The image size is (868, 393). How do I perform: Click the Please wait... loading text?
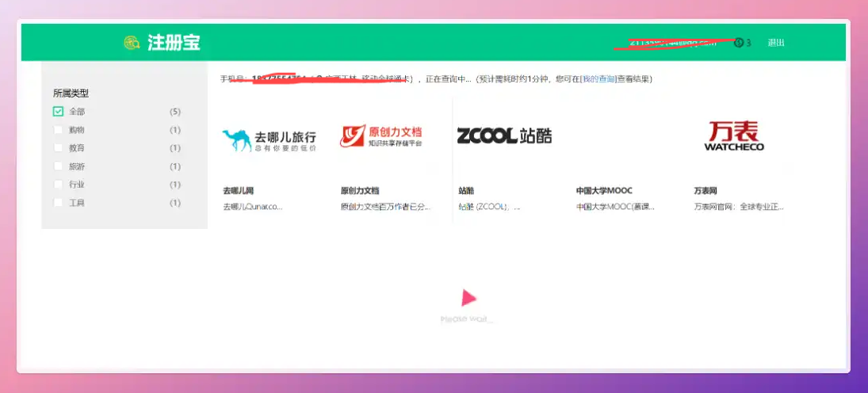pos(467,319)
